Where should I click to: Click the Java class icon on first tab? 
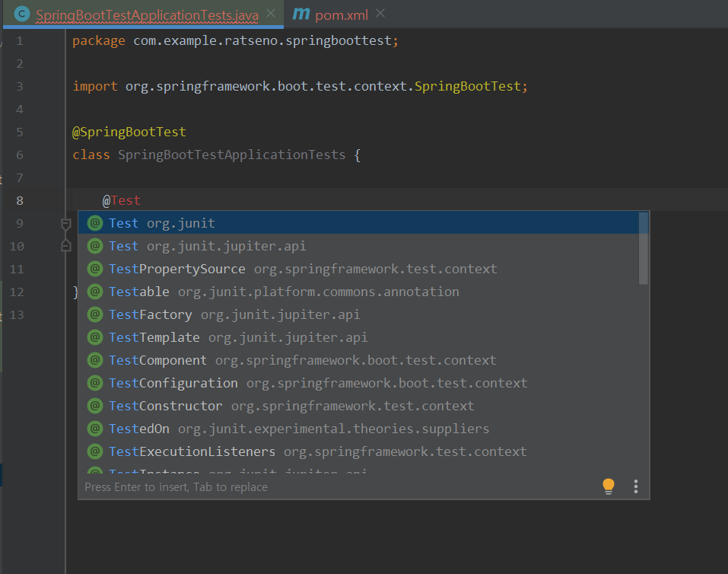pos(22,14)
